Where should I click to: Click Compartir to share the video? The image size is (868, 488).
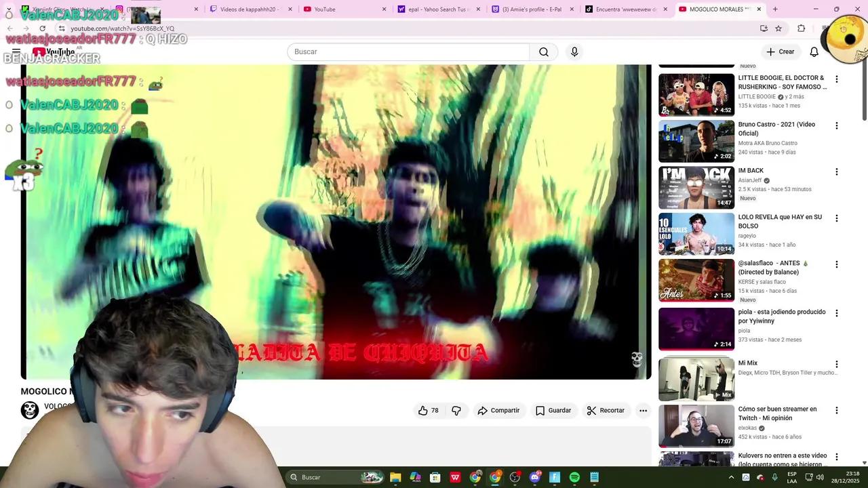(498, 411)
